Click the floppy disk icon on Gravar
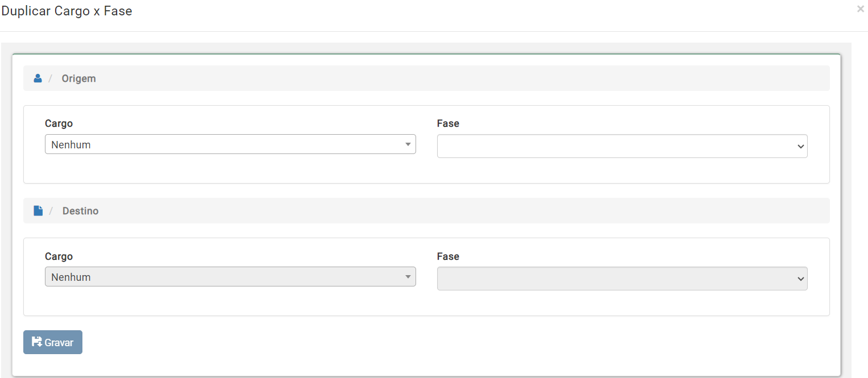 coord(37,342)
